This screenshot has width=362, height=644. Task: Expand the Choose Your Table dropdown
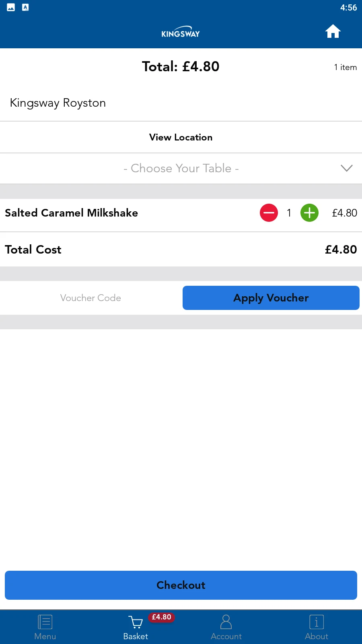[x=181, y=168]
